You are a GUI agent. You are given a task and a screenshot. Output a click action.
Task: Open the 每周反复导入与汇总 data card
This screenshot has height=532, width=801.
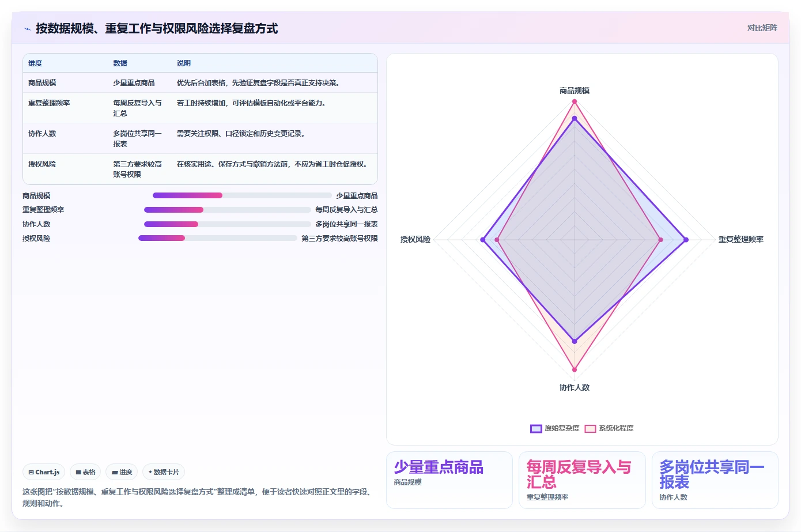582,480
